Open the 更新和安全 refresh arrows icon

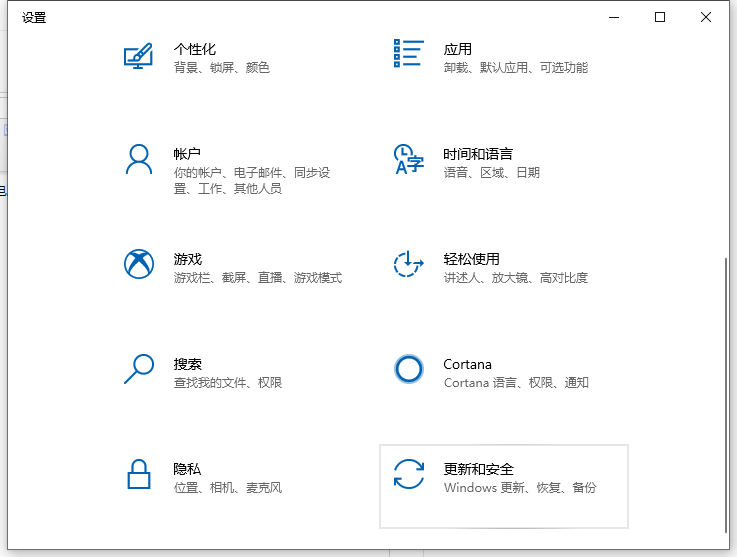coord(408,474)
